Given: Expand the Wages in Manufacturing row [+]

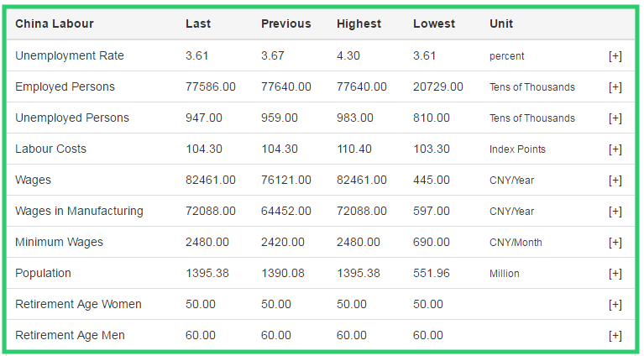Looking at the screenshot, I should click(x=615, y=212).
